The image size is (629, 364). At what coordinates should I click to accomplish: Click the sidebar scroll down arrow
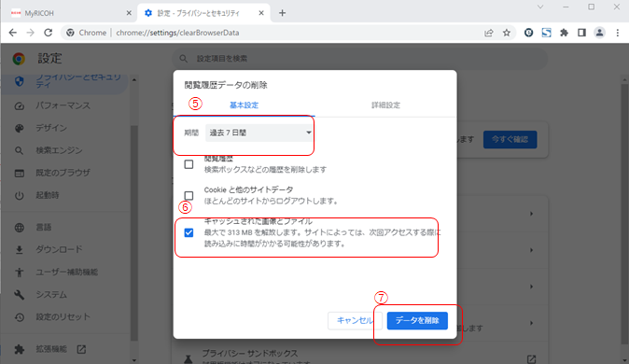[x=134, y=360]
